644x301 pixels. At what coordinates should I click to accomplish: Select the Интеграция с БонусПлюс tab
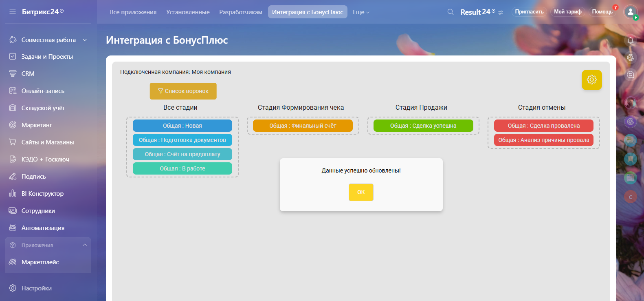tap(308, 12)
